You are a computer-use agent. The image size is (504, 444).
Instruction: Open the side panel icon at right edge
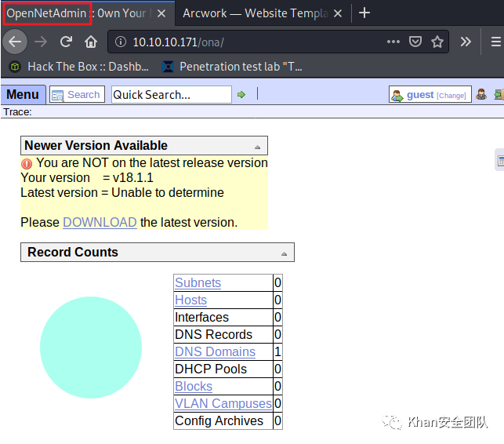coord(500,160)
